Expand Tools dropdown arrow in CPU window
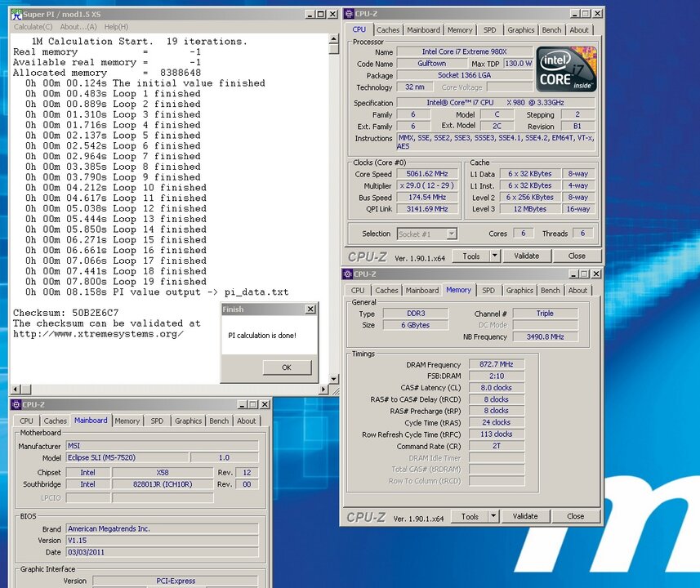Viewport: 700px width, 588px height. 495,256
